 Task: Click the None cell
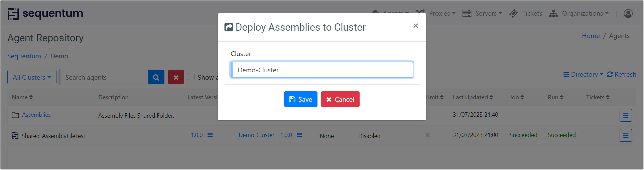click(x=327, y=136)
